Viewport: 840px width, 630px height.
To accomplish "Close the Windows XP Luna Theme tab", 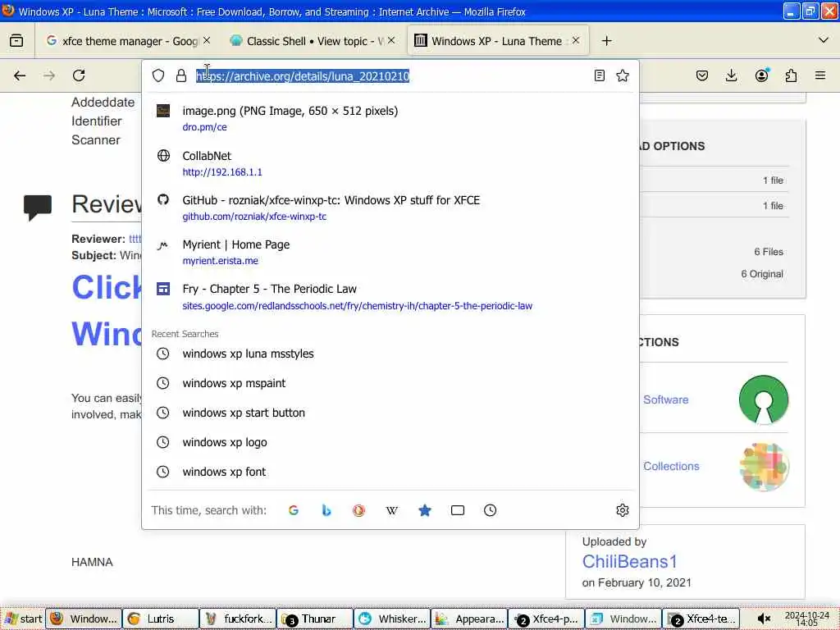I will tap(576, 40).
